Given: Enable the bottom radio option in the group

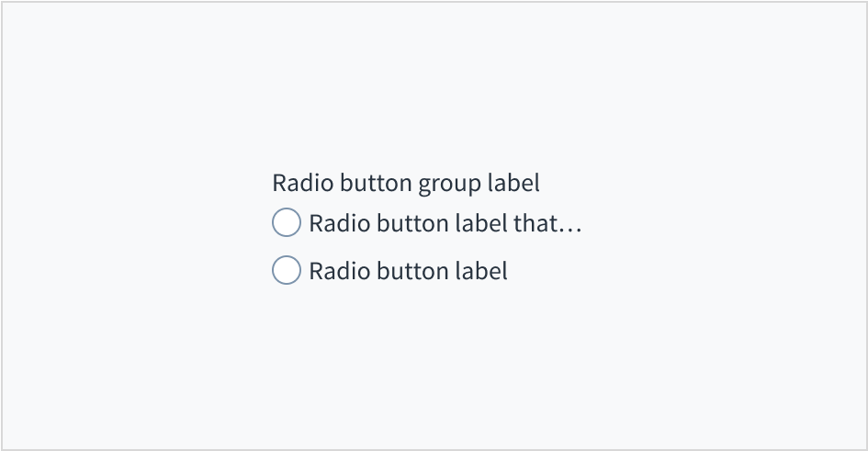Looking at the screenshot, I should [x=287, y=271].
